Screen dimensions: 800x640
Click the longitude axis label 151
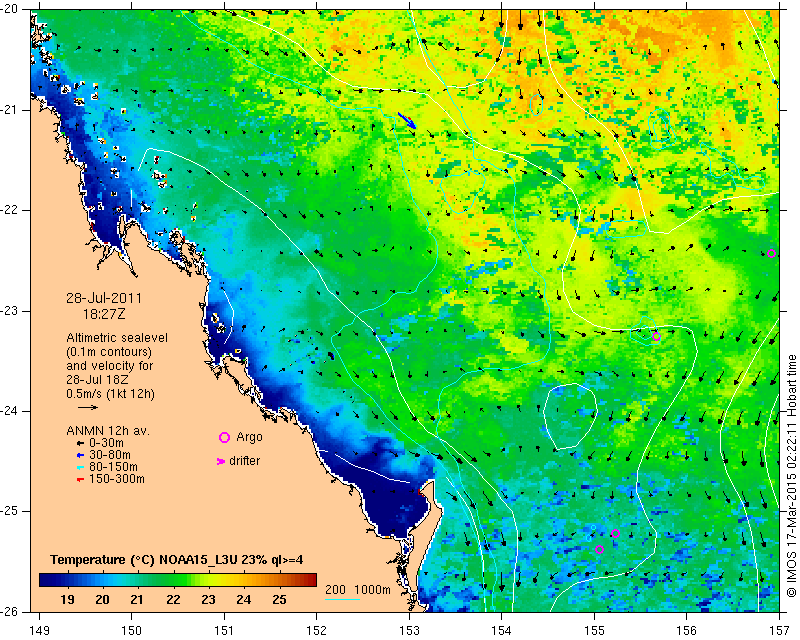(x=224, y=630)
